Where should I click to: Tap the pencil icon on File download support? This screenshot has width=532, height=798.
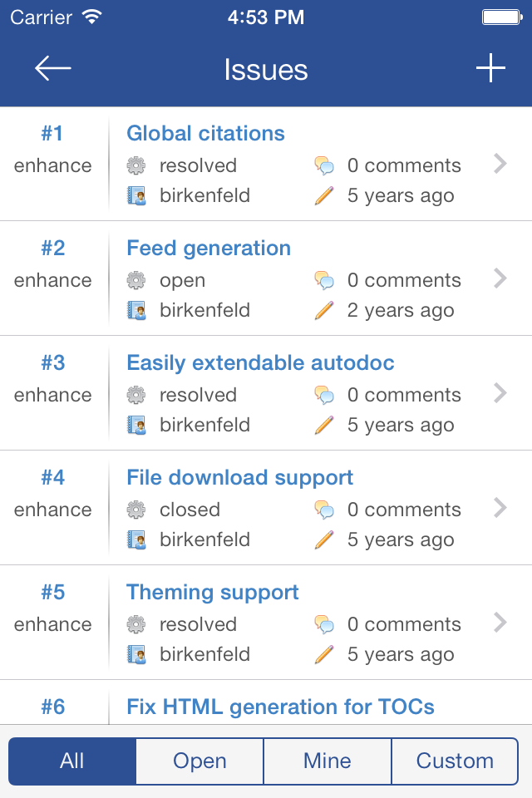point(324,539)
